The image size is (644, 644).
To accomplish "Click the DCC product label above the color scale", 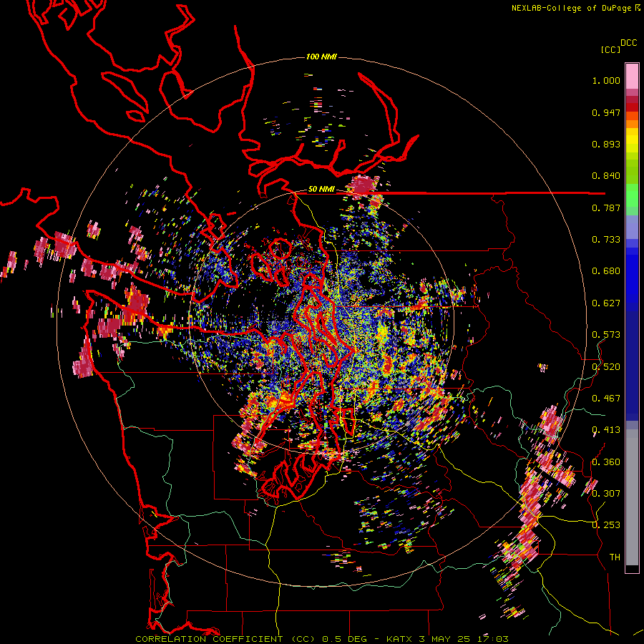I will point(628,43).
